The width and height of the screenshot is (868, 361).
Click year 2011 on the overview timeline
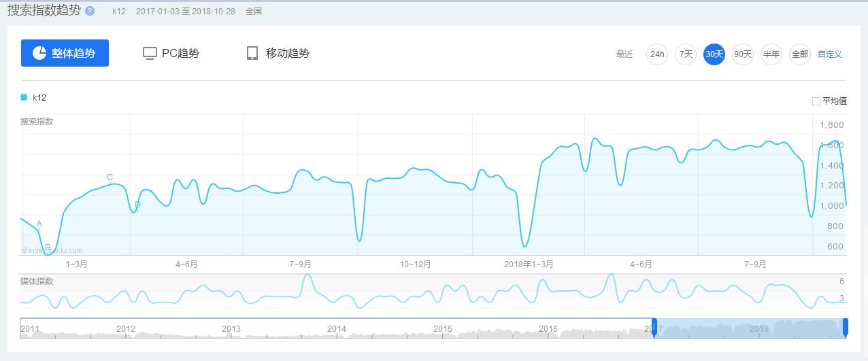pyautogui.click(x=30, y=329)
